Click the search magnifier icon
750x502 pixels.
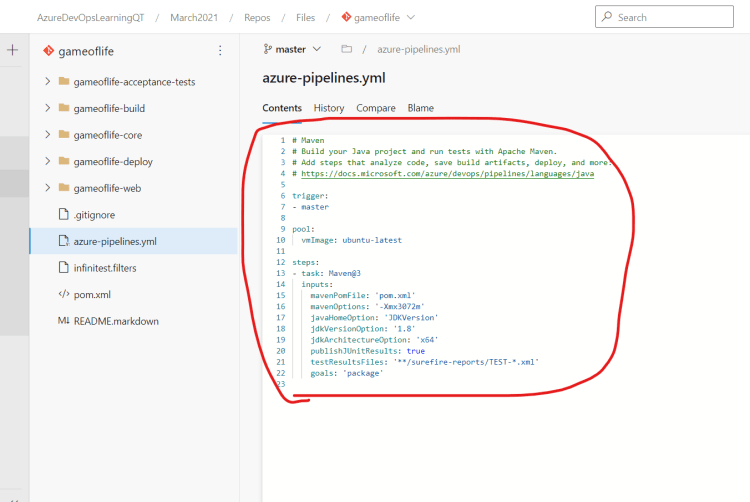click(x=607, y=16)
